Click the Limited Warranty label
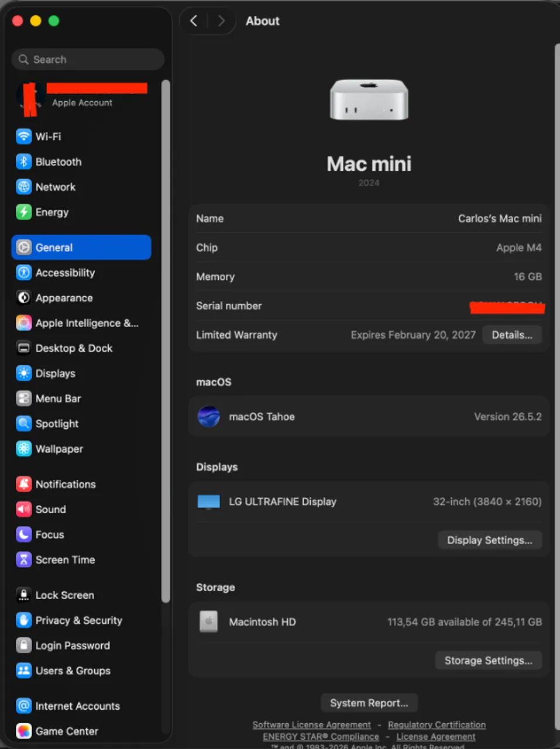 pyautogui.click(x=236, y=335)
